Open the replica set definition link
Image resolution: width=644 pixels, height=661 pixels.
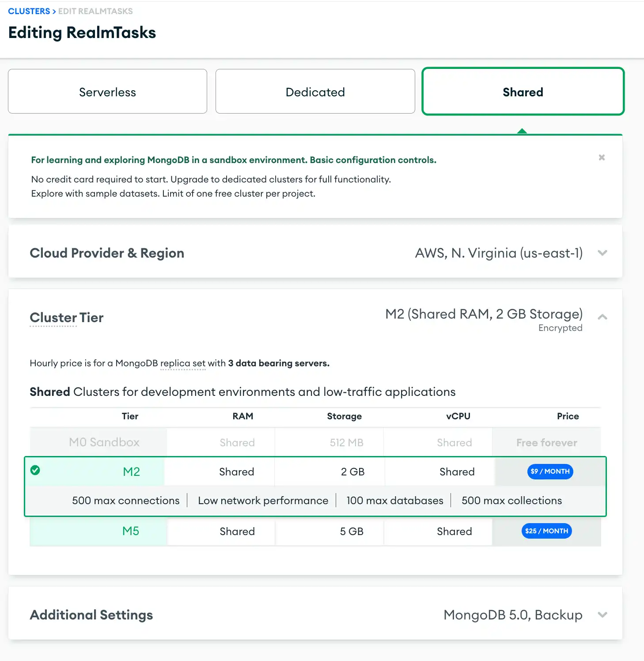pos(183,363)
